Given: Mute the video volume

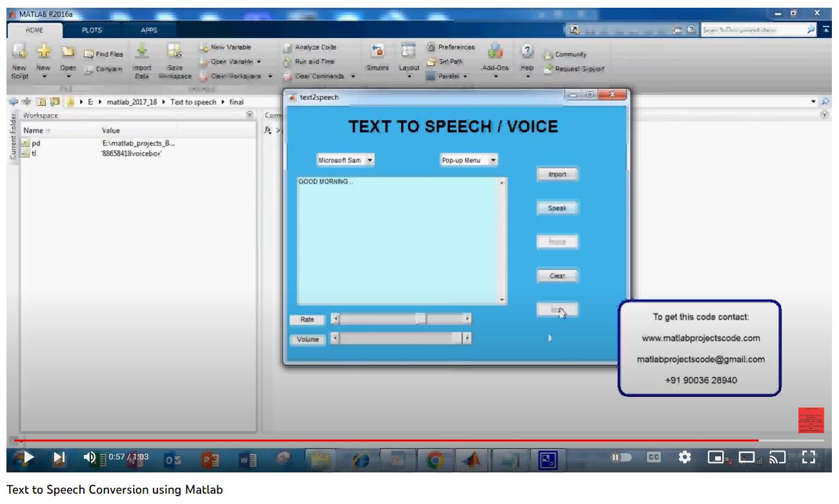Looking at the screenshot, I should [90, 458].
